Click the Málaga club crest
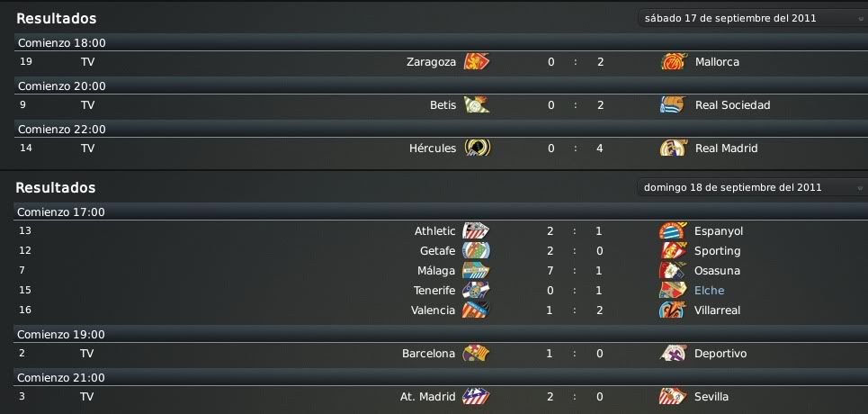The height and width of the screenshot is (414, 868). point(476,271)
